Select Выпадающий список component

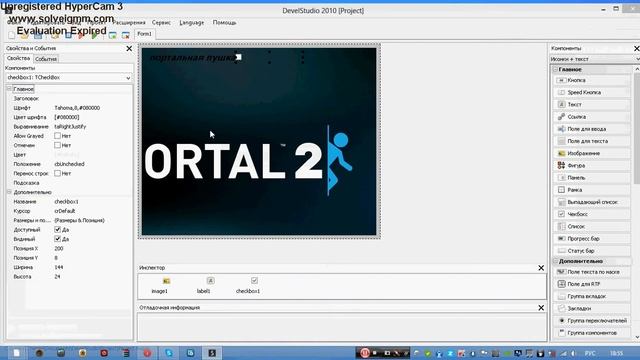click(591, 202)
